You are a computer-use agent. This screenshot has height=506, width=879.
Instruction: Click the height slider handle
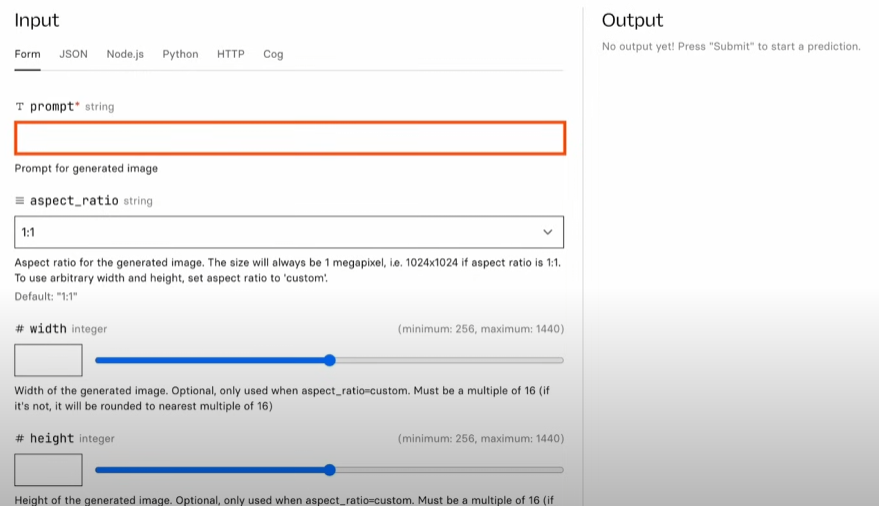click(x=330, y=470)
